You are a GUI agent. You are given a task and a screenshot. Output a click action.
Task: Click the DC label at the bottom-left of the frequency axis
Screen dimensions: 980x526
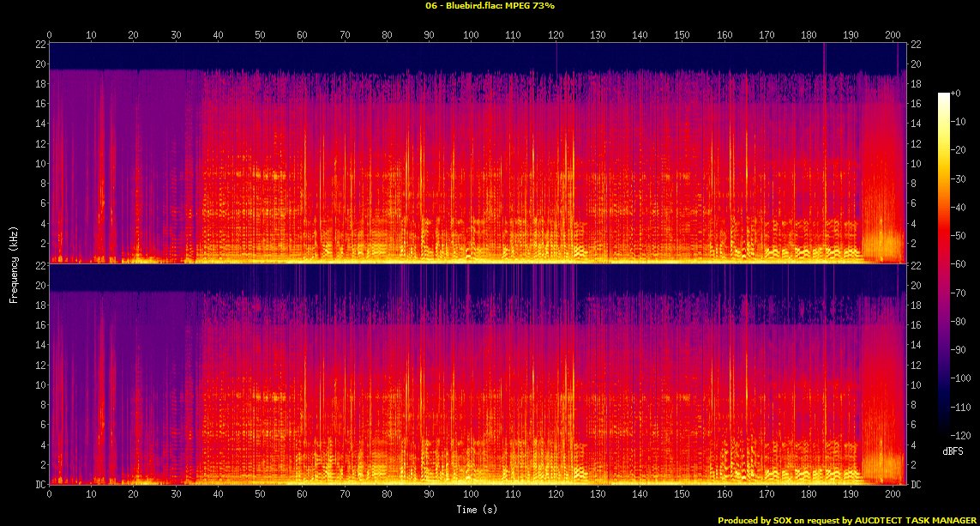39,485
